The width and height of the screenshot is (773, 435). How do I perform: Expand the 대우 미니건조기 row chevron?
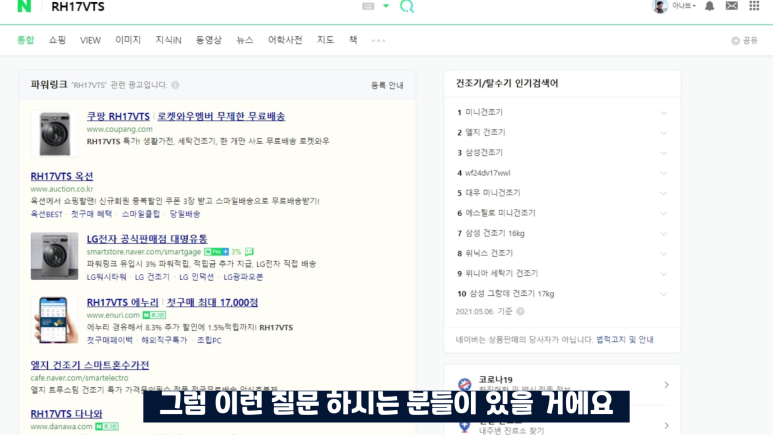(664, 193)
